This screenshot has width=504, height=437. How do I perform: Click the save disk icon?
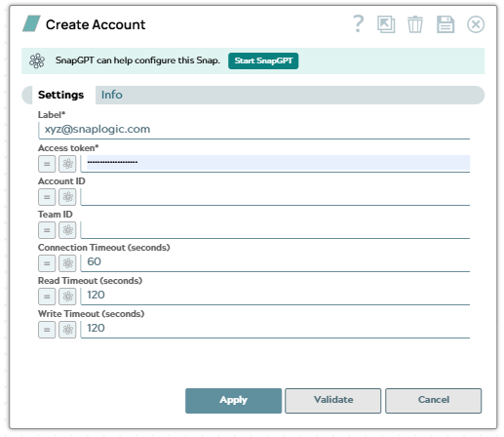pyautogui.click(x=446, y=24)
